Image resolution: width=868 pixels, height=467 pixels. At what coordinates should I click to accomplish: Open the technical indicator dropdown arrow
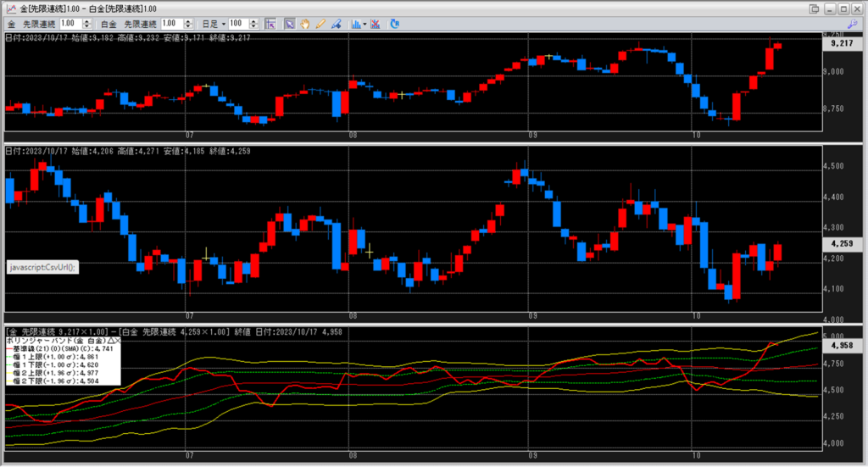(x=364, y=24)
